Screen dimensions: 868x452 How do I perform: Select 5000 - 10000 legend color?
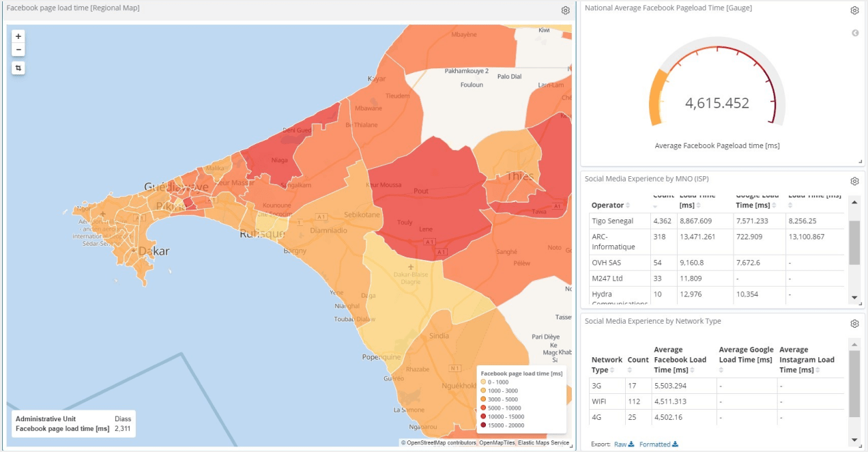pos(484,408)
